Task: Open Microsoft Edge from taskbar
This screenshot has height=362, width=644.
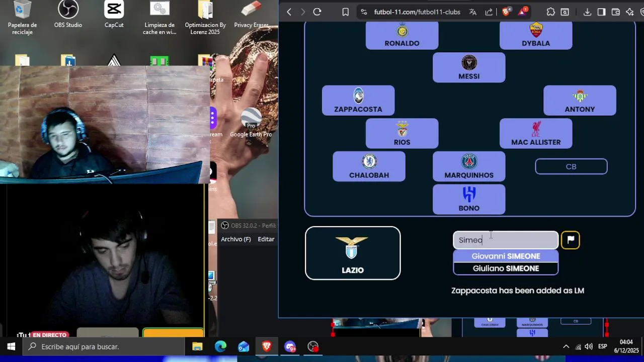Action: 220,346
